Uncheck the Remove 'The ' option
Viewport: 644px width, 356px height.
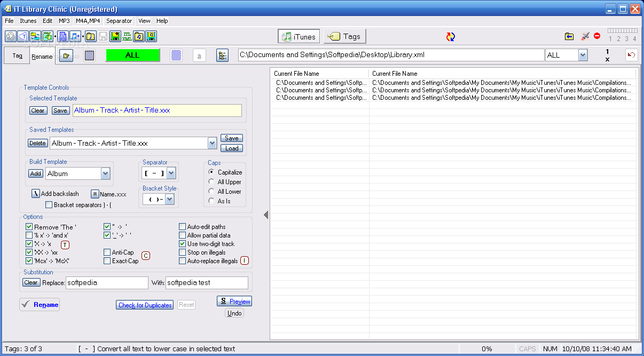tap(29, 227)
